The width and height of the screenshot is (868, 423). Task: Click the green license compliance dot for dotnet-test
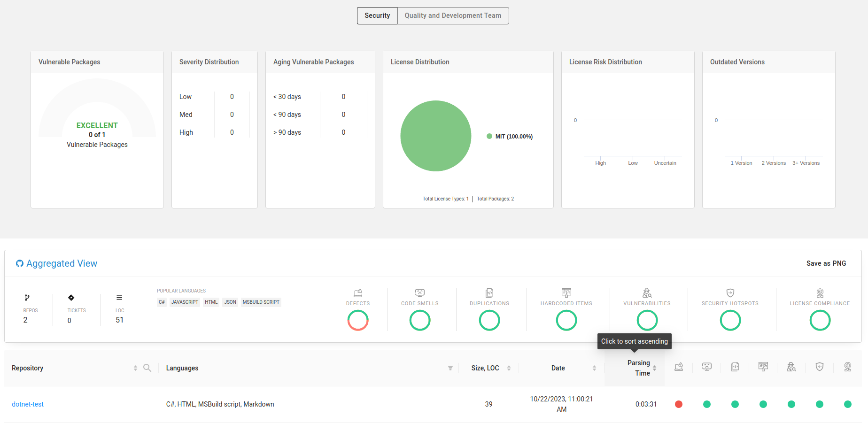click(x=848, y=404)
